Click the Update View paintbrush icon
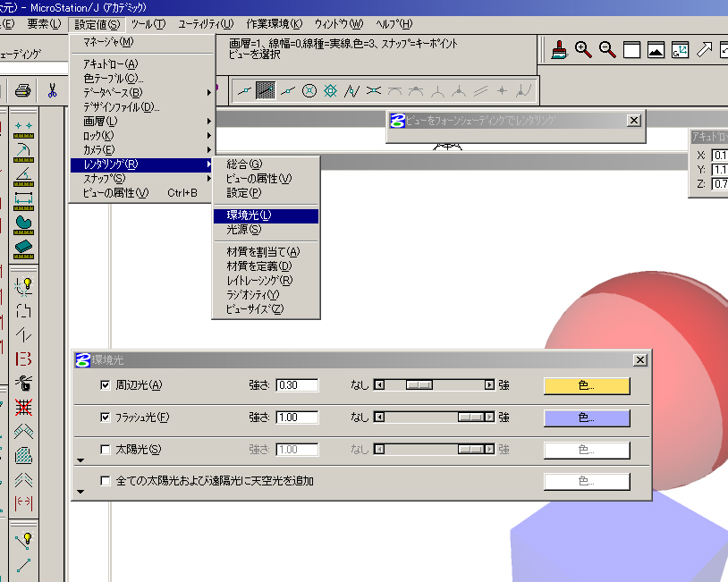The width and height of the screenshot is (728, 582). [x=560, y=50]
